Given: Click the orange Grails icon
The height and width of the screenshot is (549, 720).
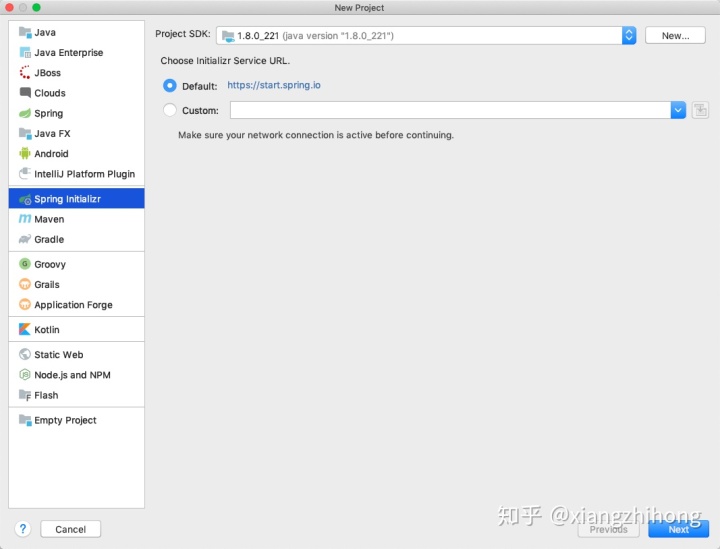Looking at the screenshot, I should tap(25, 284).
